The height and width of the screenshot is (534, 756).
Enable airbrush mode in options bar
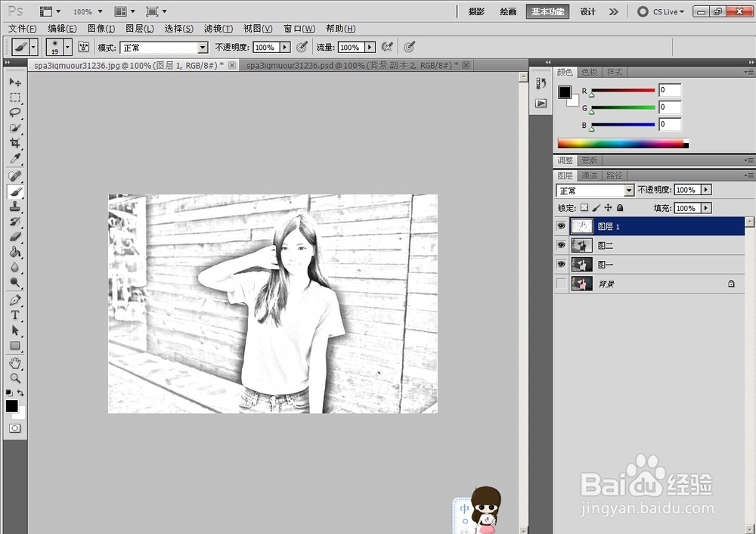(386, 47)
